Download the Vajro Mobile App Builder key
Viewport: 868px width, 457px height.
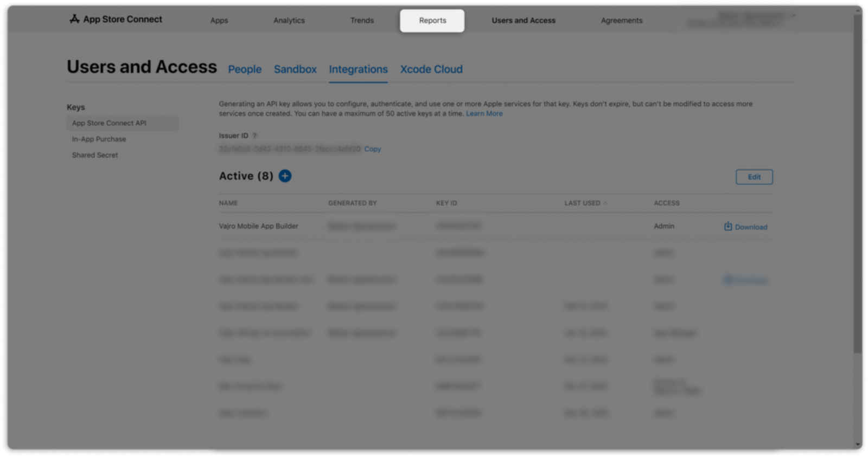coord(746,227)
